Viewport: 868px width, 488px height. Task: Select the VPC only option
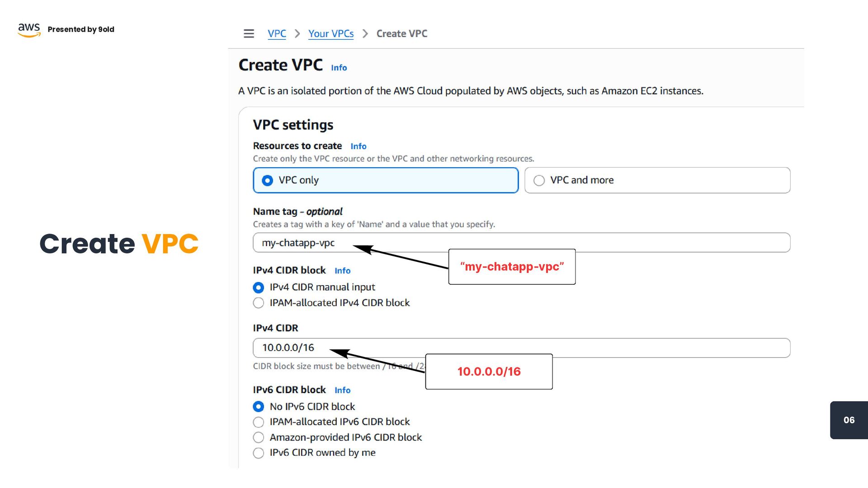click(x=268, y=181)
